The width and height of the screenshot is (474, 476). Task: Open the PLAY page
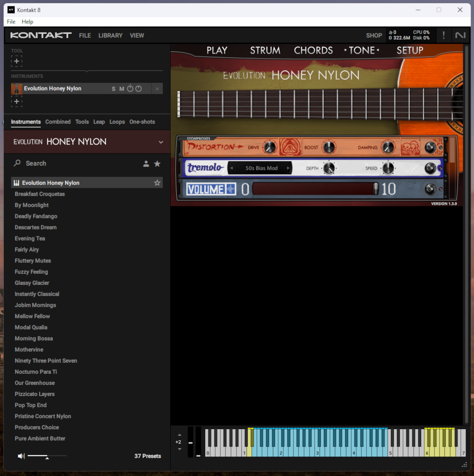click(x=217, y=51)
